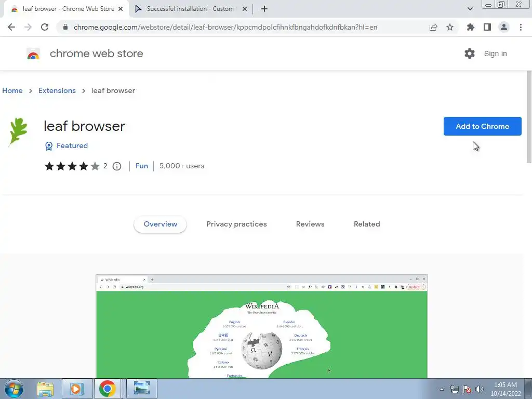Click the Featured badge icon
This screenshot has height=399, width=532.
(x=49, y=146)
